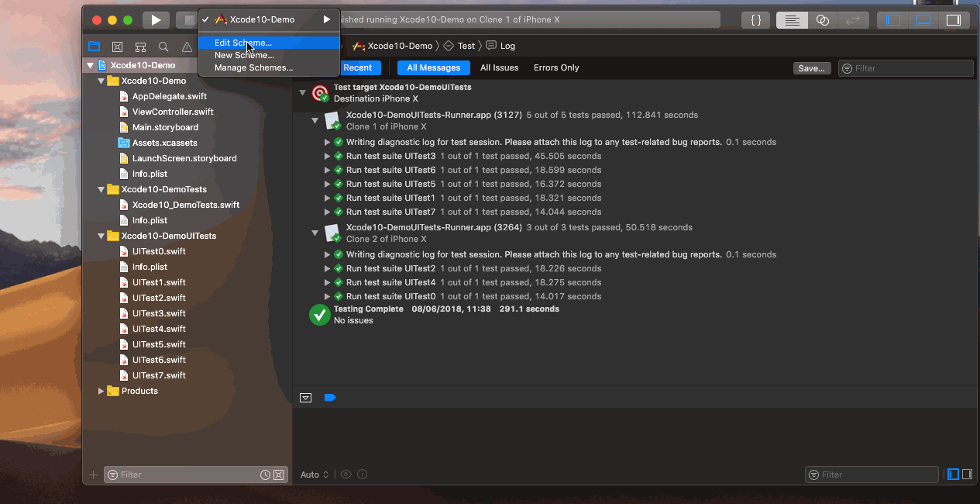
Task: Select the Symbol navigator icon
Action: tap(140, 47)
